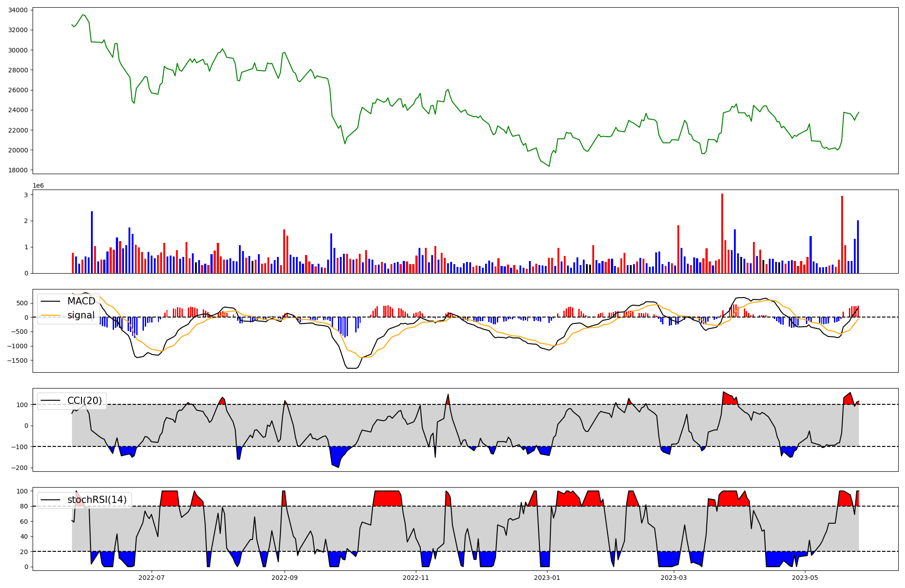Click the 1e6 volume scale label
905x588 pixels.
38,186
